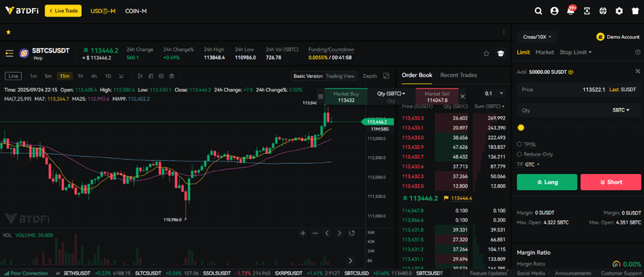Click the green Long button

pyautogui.click(x=546, y=182)
